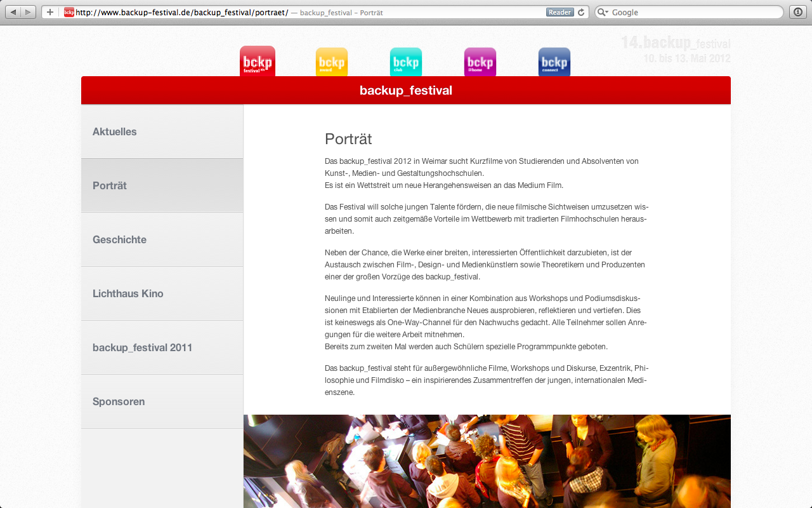Open the Google search magnifier dropdown
Image resolution: width=812 pixels, height=508 pixels.
pyautogui.click(x=603, y=12)
